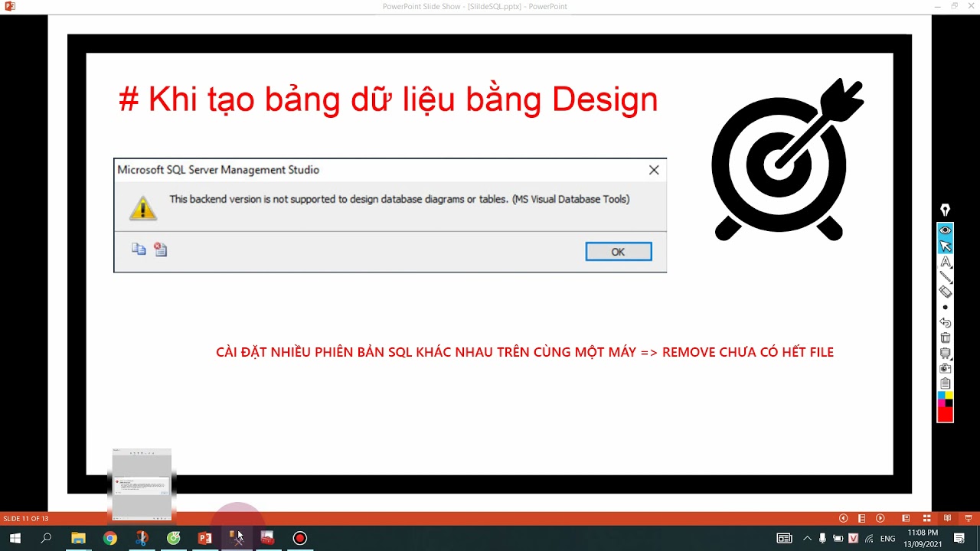Pick the magenta color swatch
Screen dimensions: 980x551
[941, 403]
